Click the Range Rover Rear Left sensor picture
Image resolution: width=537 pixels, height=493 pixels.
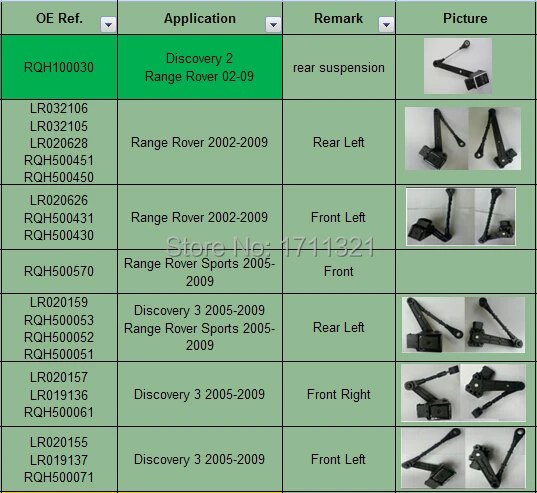tap(463, 138)
